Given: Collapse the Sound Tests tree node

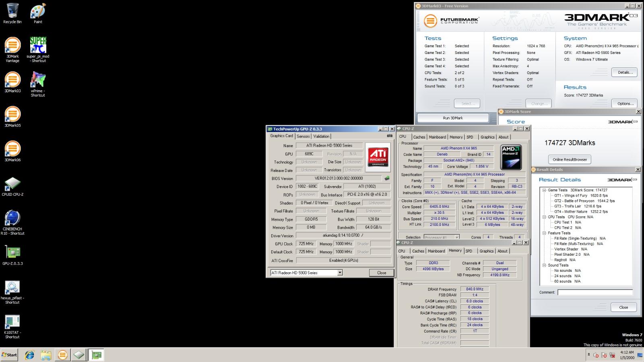Looking at the screenshot, I should coord(544,265).
